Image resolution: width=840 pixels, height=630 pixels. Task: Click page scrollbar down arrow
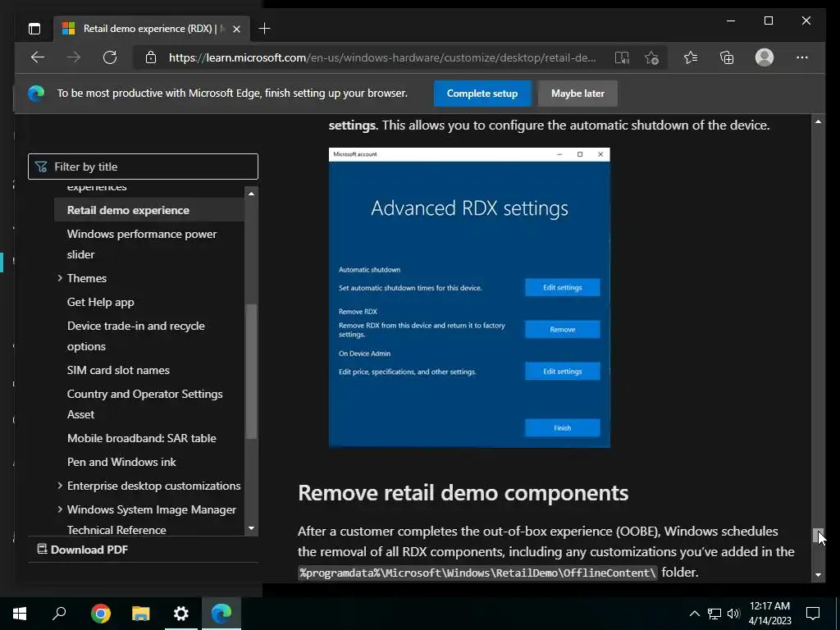pos(818,575)
